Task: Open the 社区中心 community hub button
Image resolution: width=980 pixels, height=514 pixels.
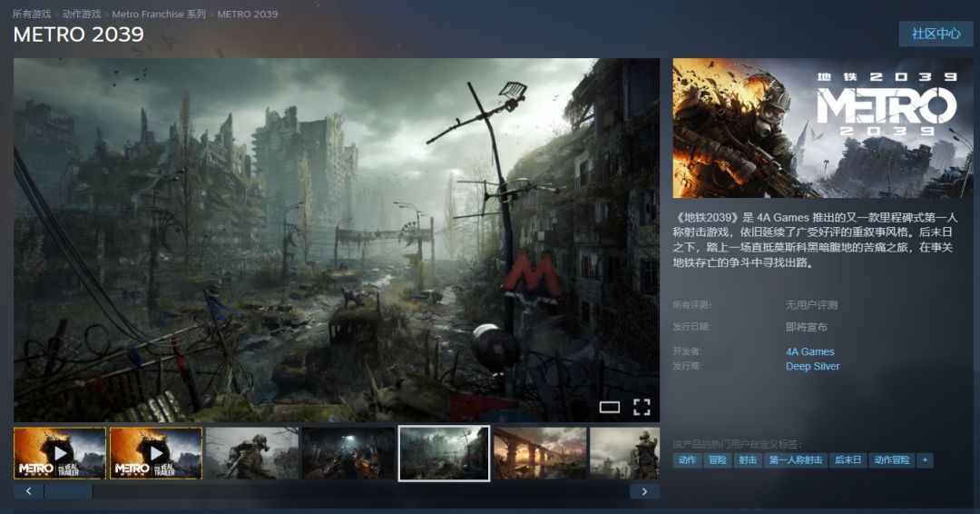Action: coord(936,34)
